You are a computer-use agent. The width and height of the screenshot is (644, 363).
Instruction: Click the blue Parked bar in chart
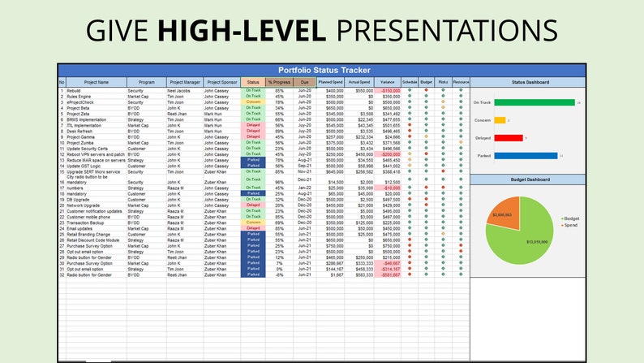526,156
